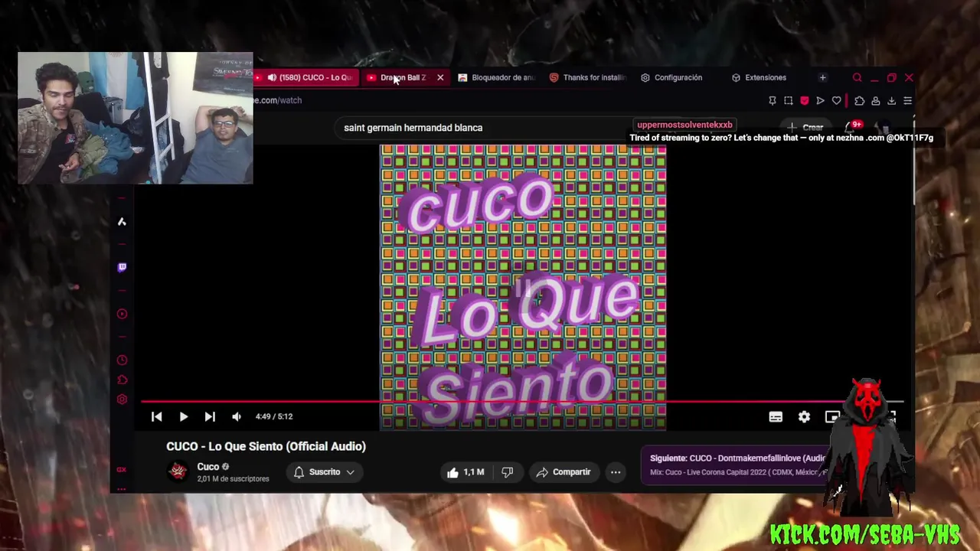Open the sidebar three-dot setup menu
Image resolution: width=980 pixels, height=551 pixels.
tap(121, 488)
